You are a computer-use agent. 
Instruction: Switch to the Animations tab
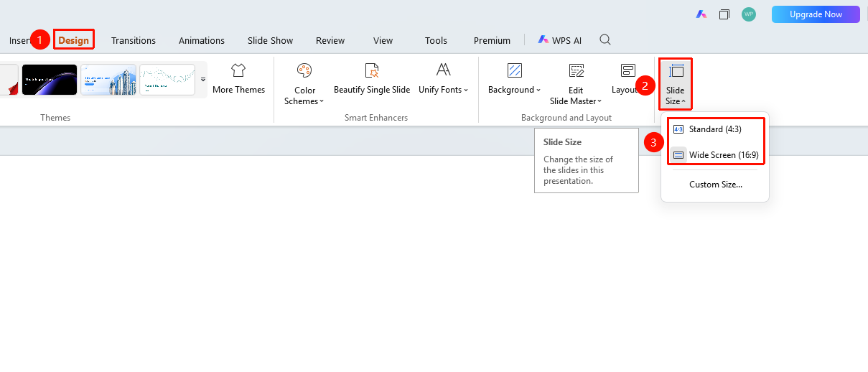202,40
